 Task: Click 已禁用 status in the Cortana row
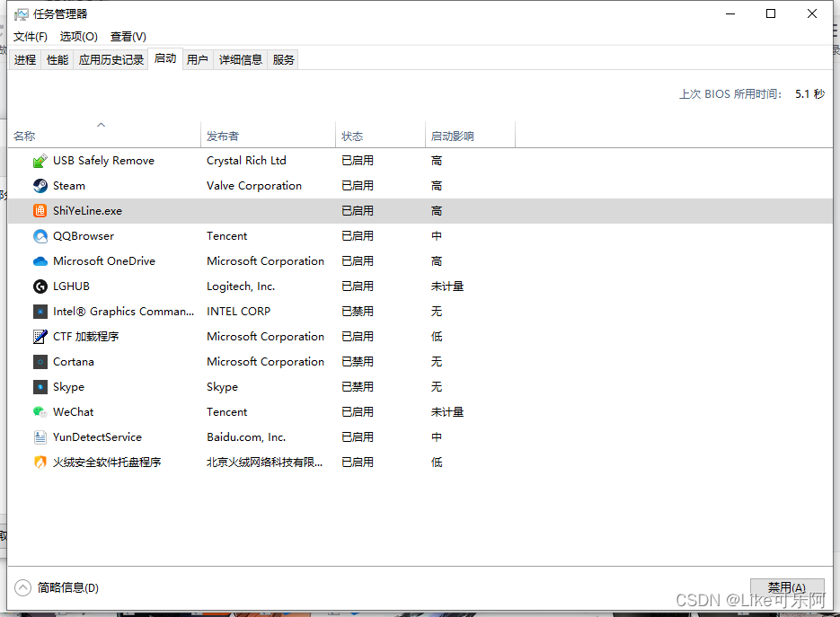tap(358, 362)
